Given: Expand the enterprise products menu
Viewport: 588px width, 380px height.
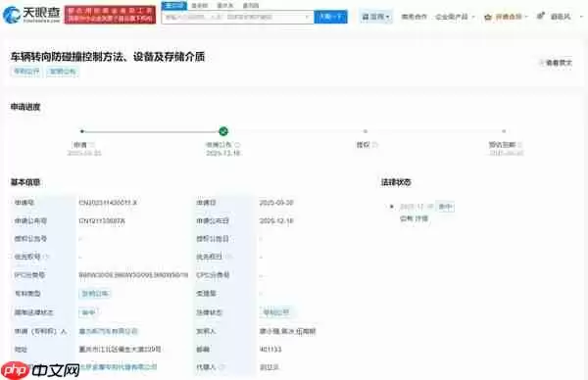Looking at the screenshot, I should 455,17.
